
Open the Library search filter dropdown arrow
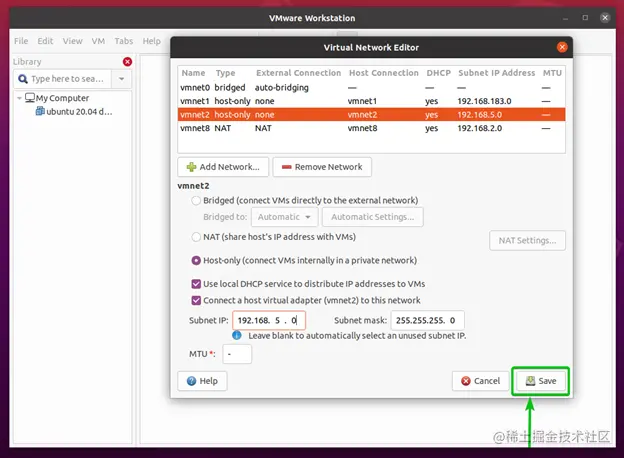(x=121, y=79)
